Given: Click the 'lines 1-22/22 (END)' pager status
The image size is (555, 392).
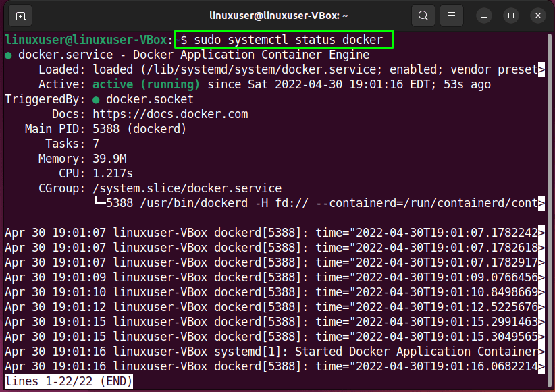Looking at the screenshot, I should tap(69, 381).
